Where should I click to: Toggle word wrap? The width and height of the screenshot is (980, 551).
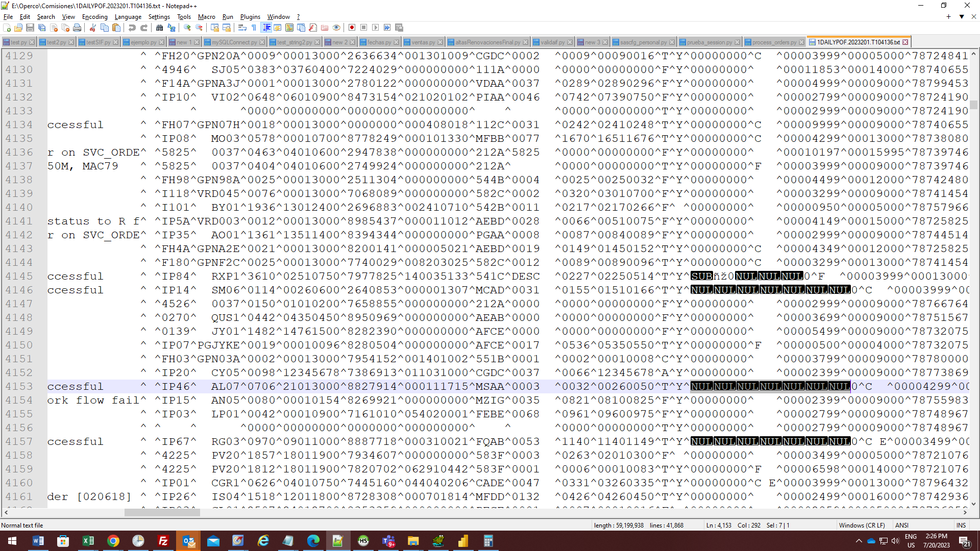tap(241, 28)
